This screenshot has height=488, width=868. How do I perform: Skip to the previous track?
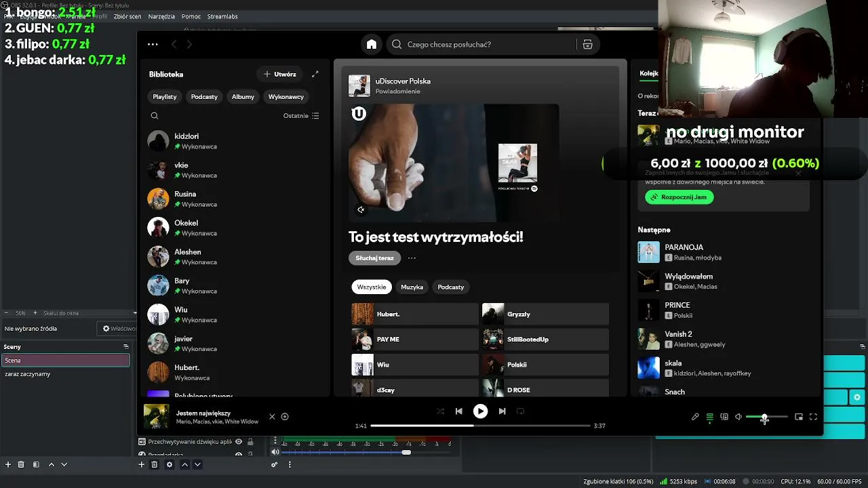point(458,411)
